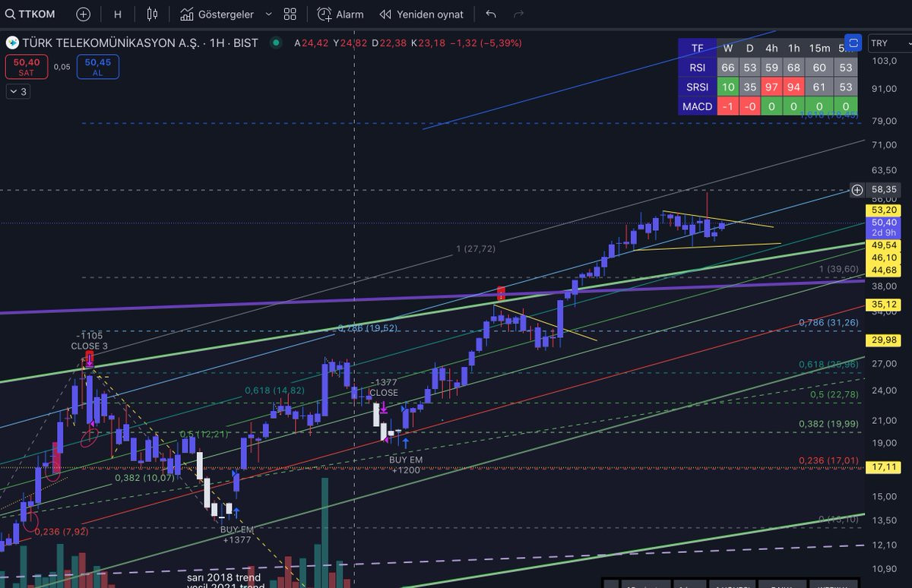Click the TF header cell in indicator table

(697, 48)
